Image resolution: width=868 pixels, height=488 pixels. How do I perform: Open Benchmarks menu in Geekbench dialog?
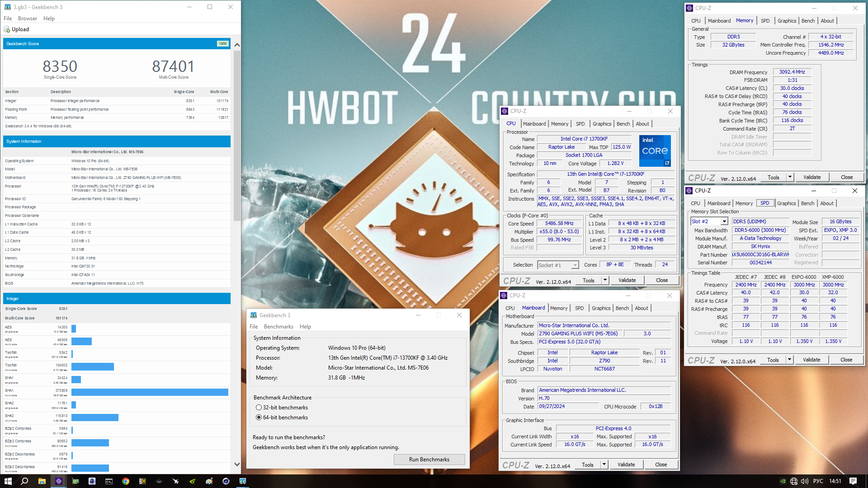coord(278,327)
